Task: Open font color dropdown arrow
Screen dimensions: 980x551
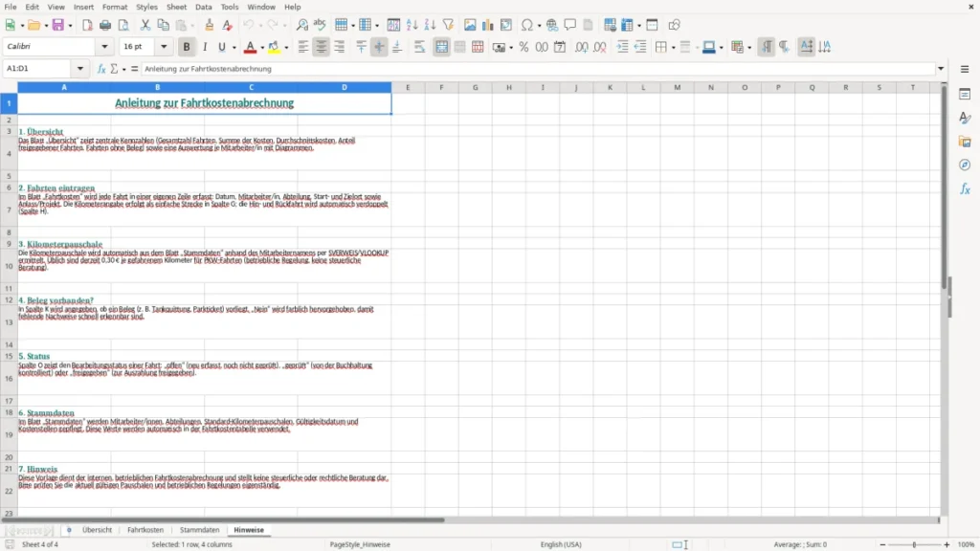Action: 262,48
